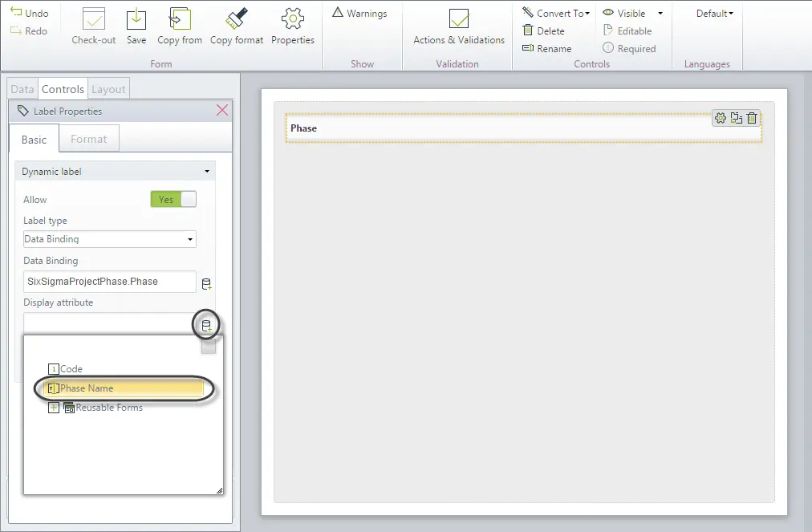Open Display attribute data picker icon
Image resolution: width=812 pixels, height=532 pixels.
(x=206, y=326)
